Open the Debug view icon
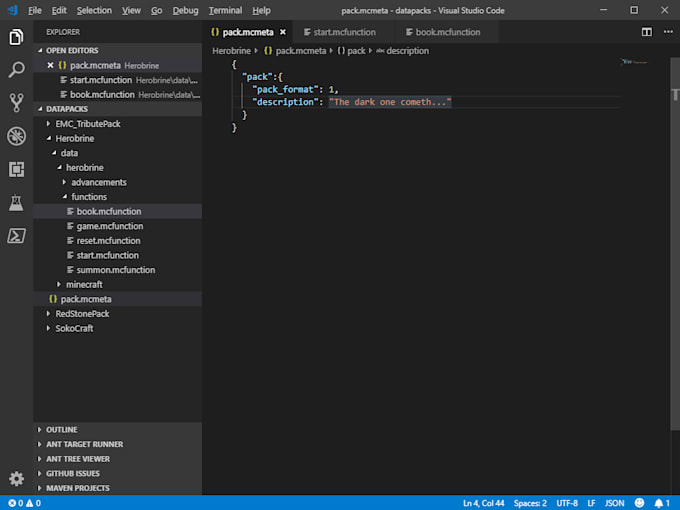 pyautogui.click(x=16, y=136)
